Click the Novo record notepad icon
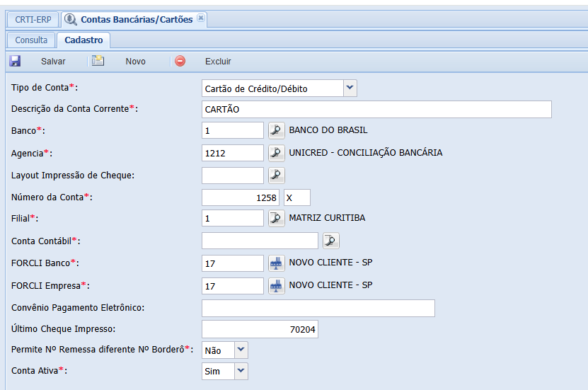 pos(98,60)
